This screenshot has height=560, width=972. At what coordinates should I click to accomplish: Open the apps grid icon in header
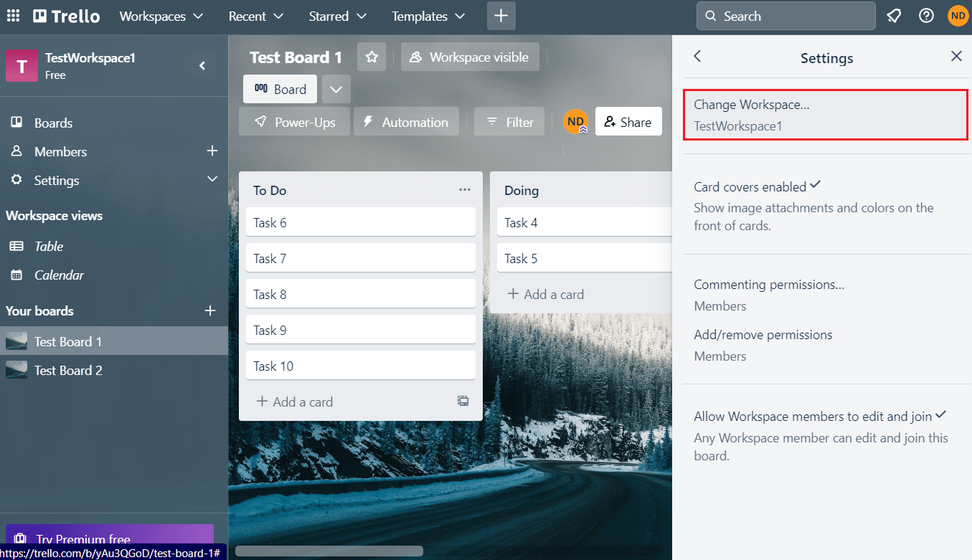click(13, 16)
